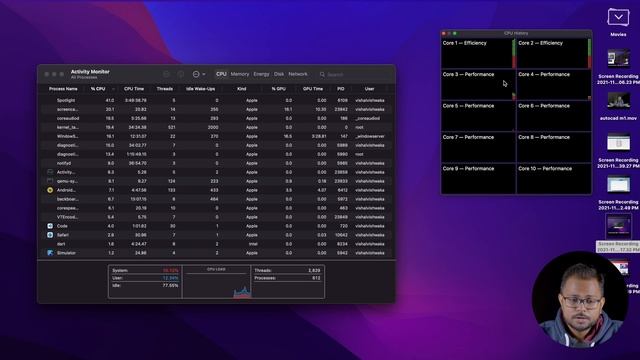
Task: Select the VTEncoder process row
Action: 216,217
